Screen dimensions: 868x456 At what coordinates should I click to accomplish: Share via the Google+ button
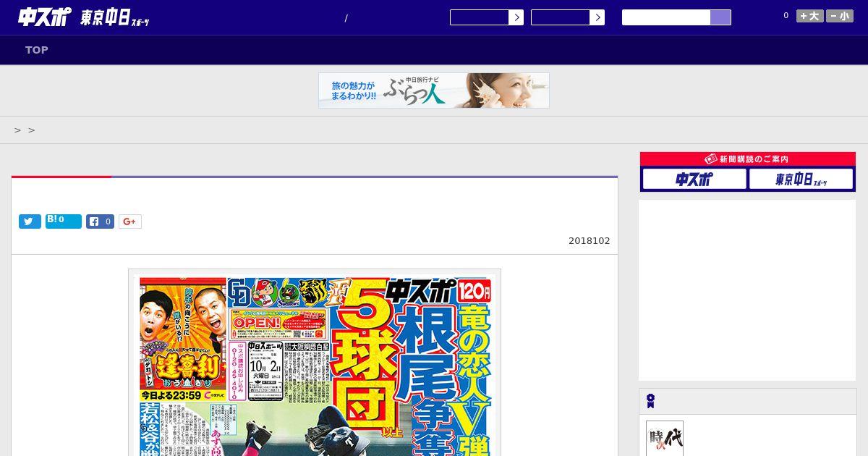(130, 221)
